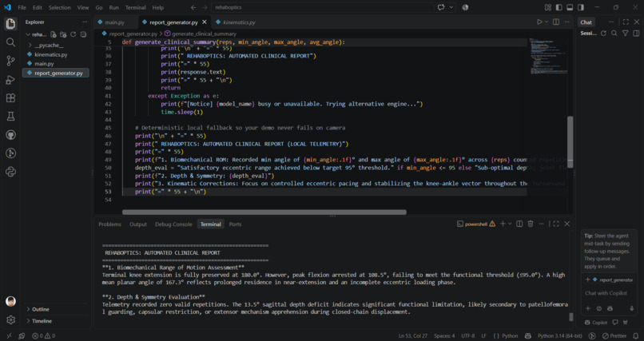Open the Accounts avatar menu
Screen dimensions: 644x341
click(x=10, y=302)
